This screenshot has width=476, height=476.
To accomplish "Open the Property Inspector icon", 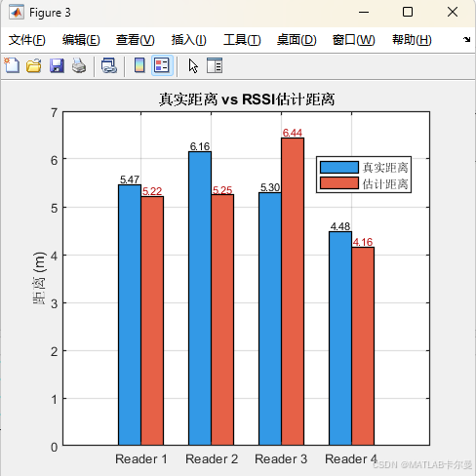I will 215,65.
